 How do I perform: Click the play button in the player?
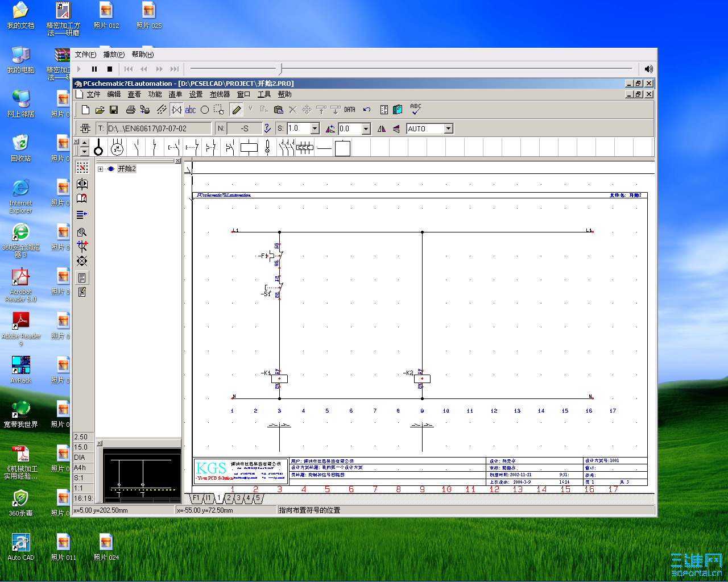(x=79, y=69)
